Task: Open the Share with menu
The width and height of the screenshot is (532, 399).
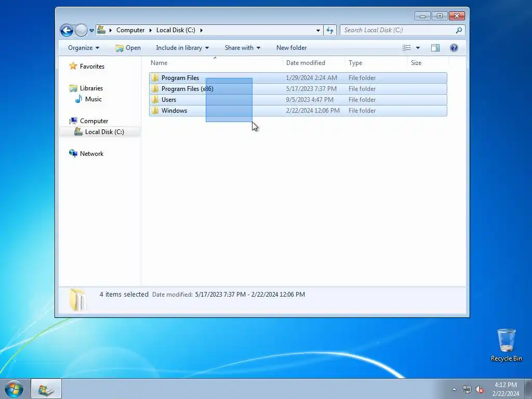Action: coord(242,48)
